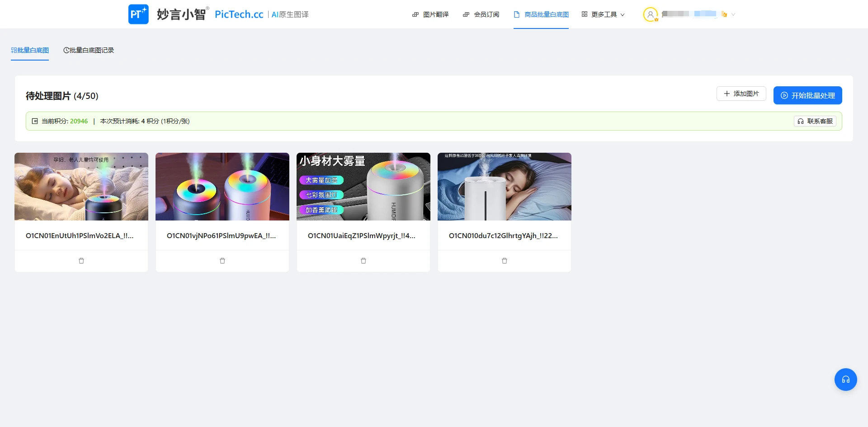Click the trash icon under O1CN01vjNPo61PSlmU9pwEA image
The width and height of the screenshot is (868, 427).
[x=222, y=261]
